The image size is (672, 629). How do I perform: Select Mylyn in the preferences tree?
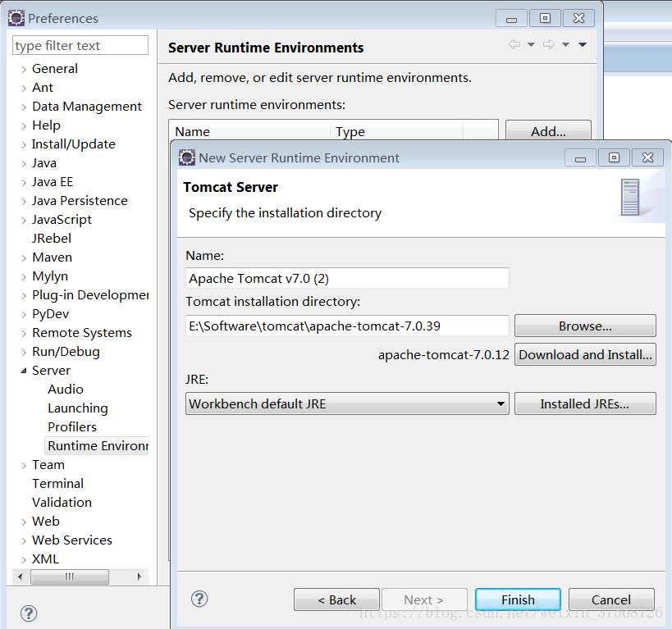pyautogui.click(x=50, y=276)
